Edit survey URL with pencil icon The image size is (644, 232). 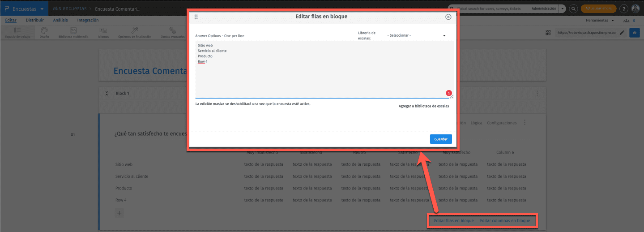pyautogui.click(x=622, y=33)
